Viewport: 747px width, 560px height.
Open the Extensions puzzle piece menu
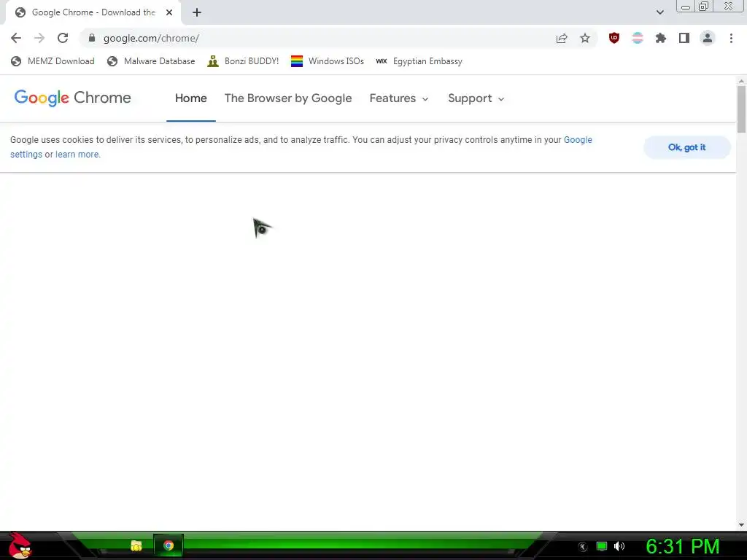coord(661,38)
